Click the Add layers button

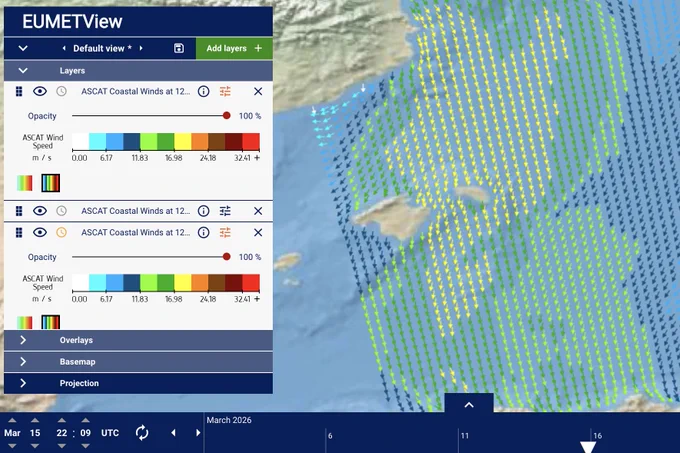point(234,48)
